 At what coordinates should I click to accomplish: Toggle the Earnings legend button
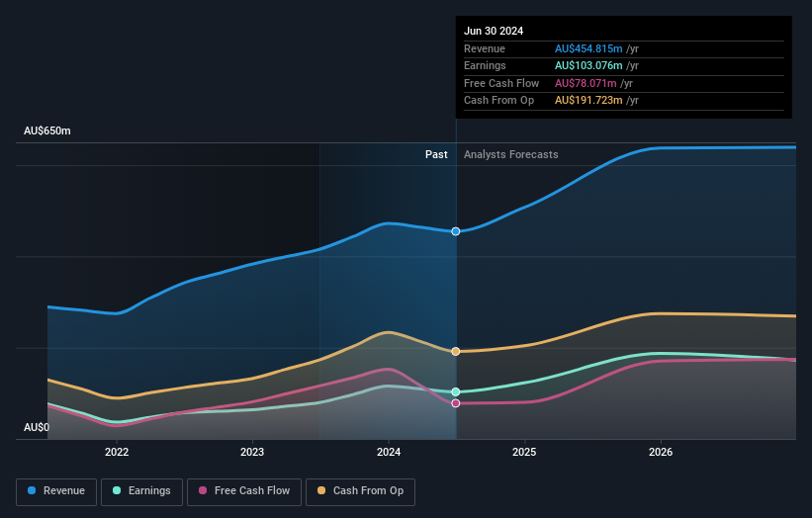tap(141, 491)
